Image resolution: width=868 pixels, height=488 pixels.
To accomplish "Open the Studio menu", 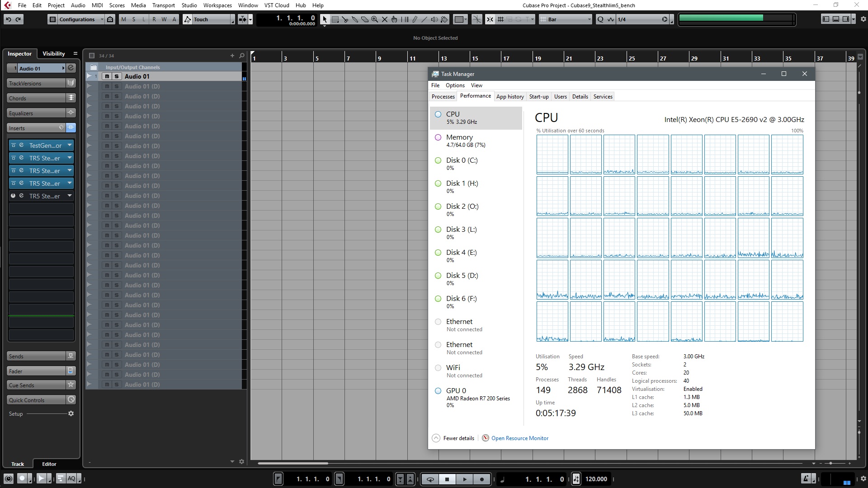I will [189, 5].
